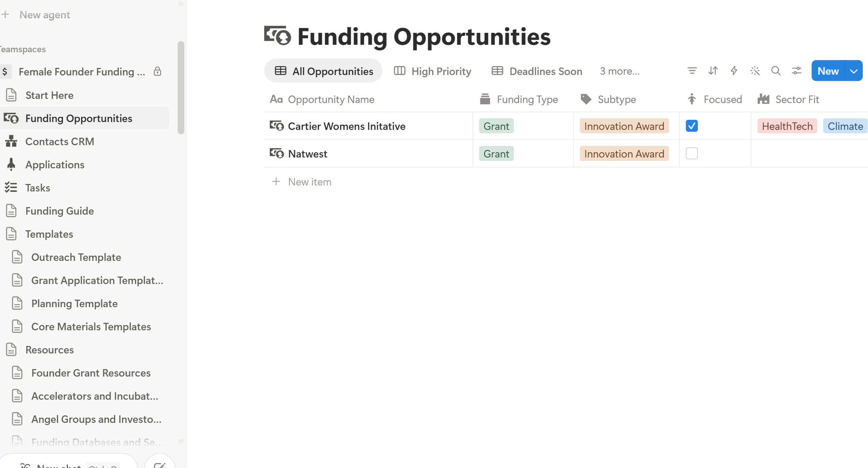Open the Grant Application Template page
Image resolution: width=868 pixels, height=468 pixels.
pos(97,281)
